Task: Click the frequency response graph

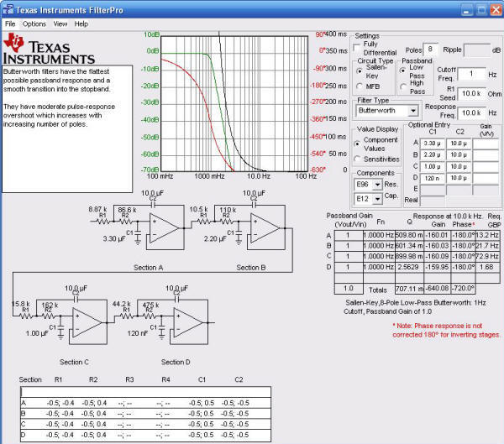Action: (x=234, y=101)
